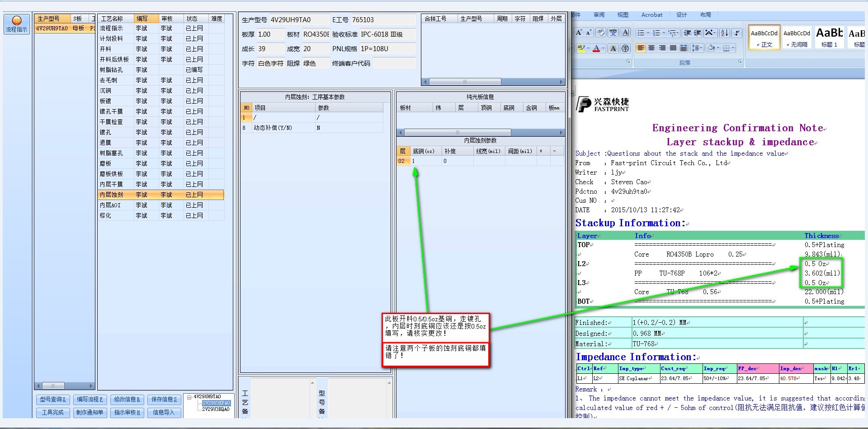This screenshot has height=429, width=868.
Task: Click the align left icon
Action: [x=641, y=48]
